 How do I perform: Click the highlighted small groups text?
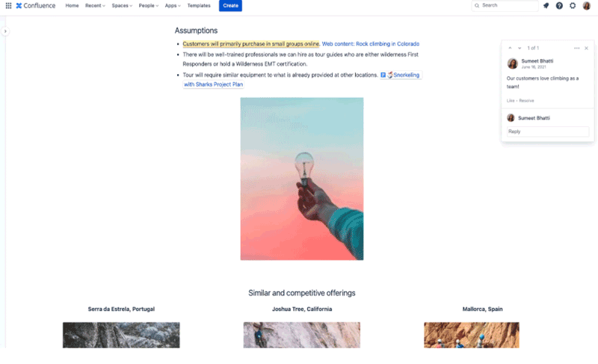[250, 44]
